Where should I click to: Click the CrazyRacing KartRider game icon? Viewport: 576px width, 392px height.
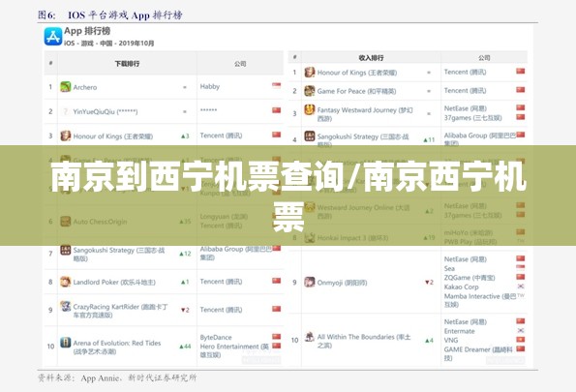tap(66, 306)
